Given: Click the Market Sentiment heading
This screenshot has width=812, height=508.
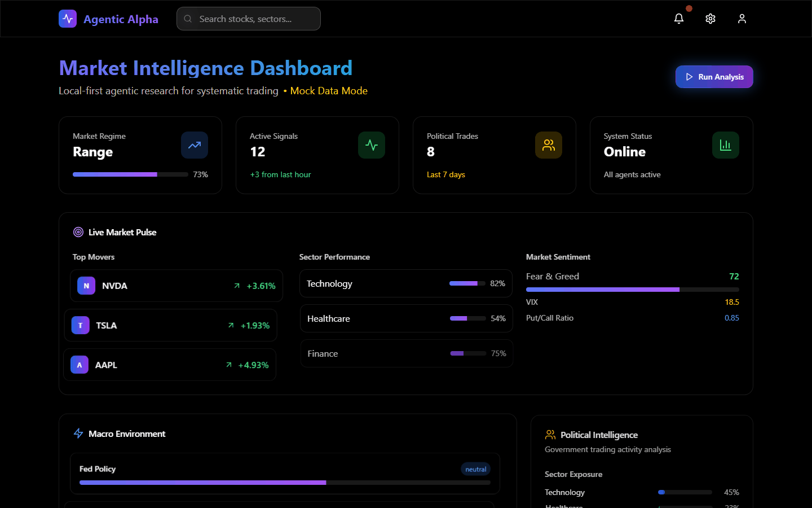Looking at the screenshot, I should 558,257.
